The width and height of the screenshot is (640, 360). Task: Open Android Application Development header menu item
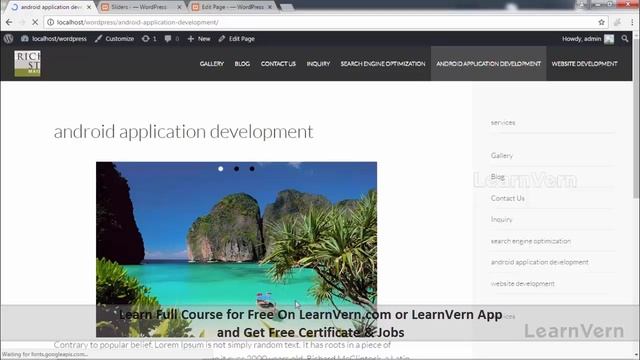pyautogui.click(x=489, y=64)
